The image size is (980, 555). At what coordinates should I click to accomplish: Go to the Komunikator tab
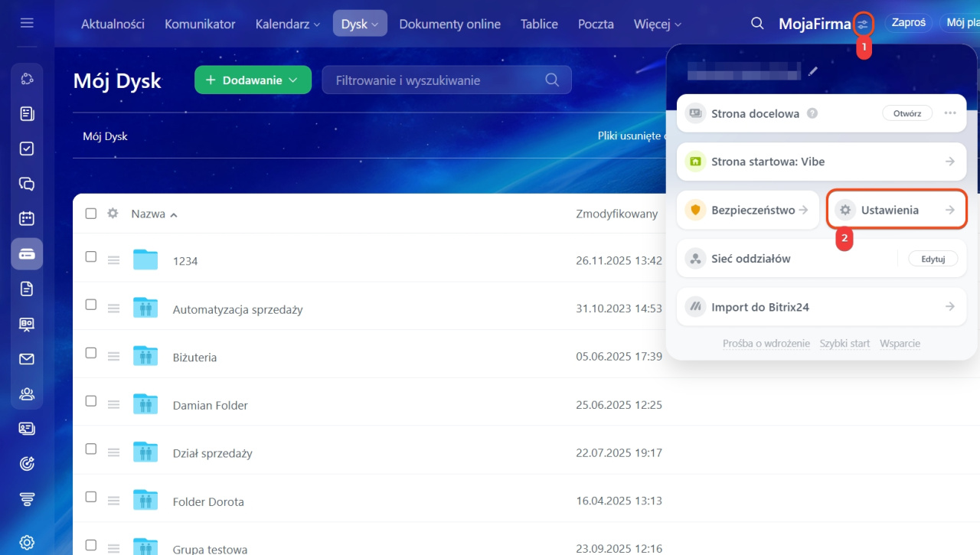coord(200,24)
